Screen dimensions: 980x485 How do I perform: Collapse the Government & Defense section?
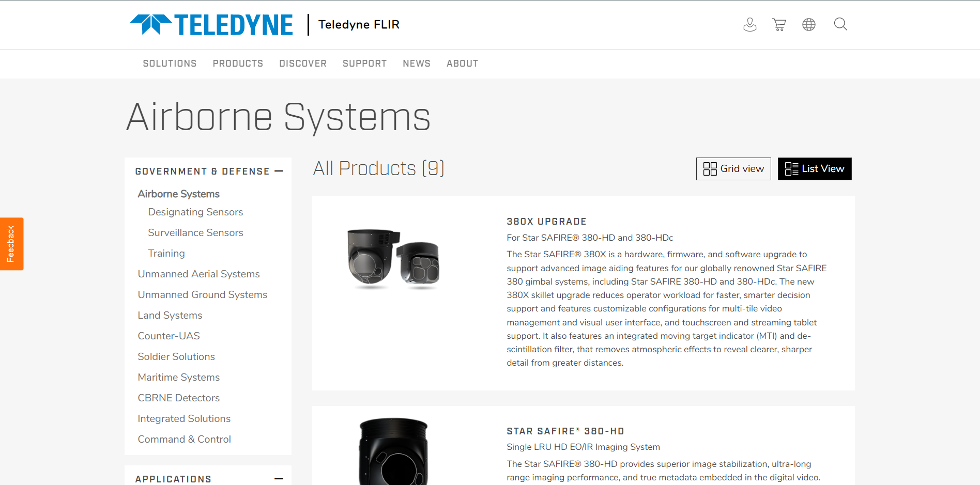[279, 171]
